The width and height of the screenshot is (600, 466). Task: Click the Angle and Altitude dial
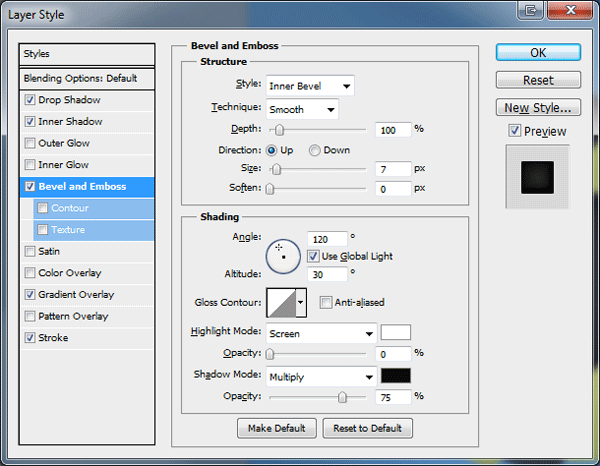(x=283, y=256)
